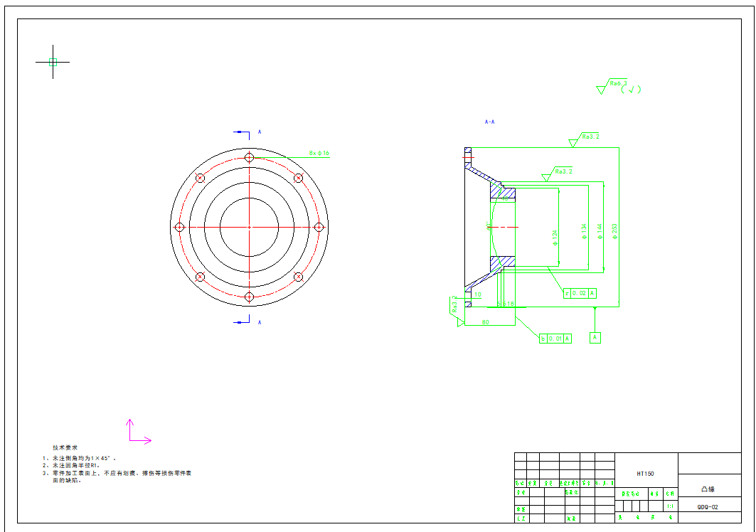Click the crosshair cursor pickbox at top-left
Image resolution: width=756 pixels, height=532 pixels.
point(53,62)
